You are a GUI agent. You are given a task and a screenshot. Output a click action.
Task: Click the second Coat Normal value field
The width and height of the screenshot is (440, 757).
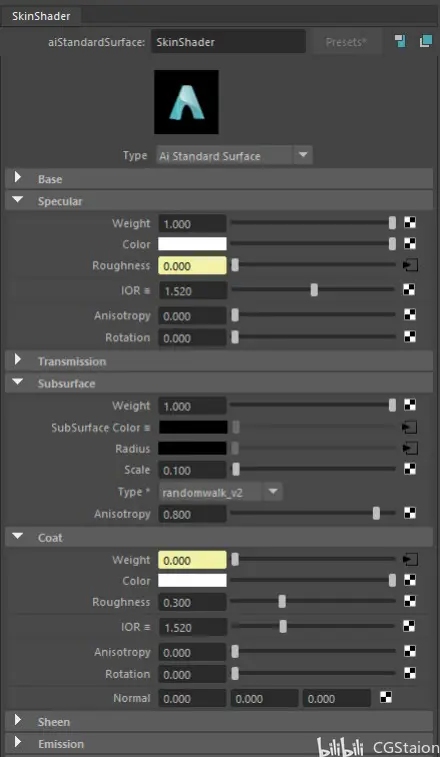264,699
